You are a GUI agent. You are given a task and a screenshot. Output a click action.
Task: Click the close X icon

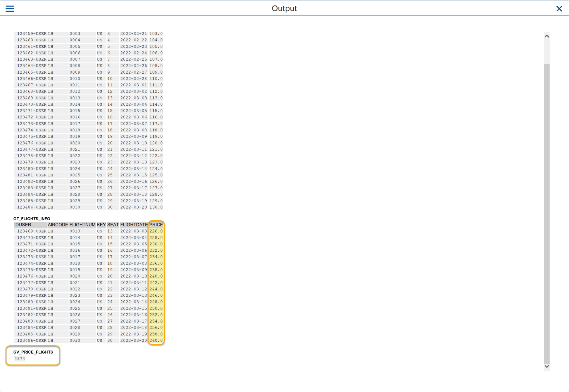point(559,9)
